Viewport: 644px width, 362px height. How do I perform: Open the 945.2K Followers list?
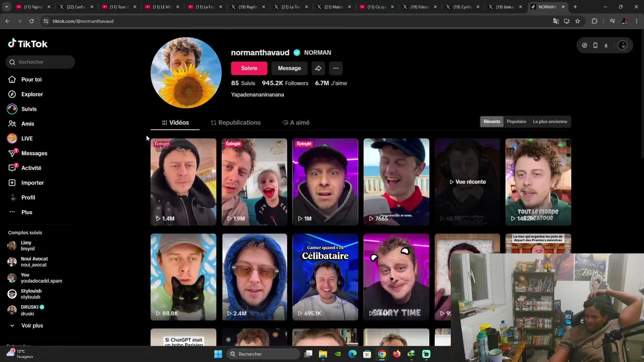285,83
